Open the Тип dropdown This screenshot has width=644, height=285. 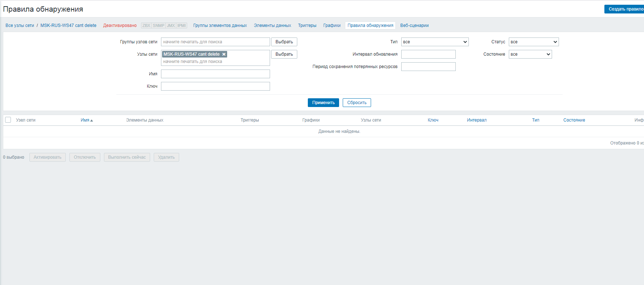coord(435,42)
